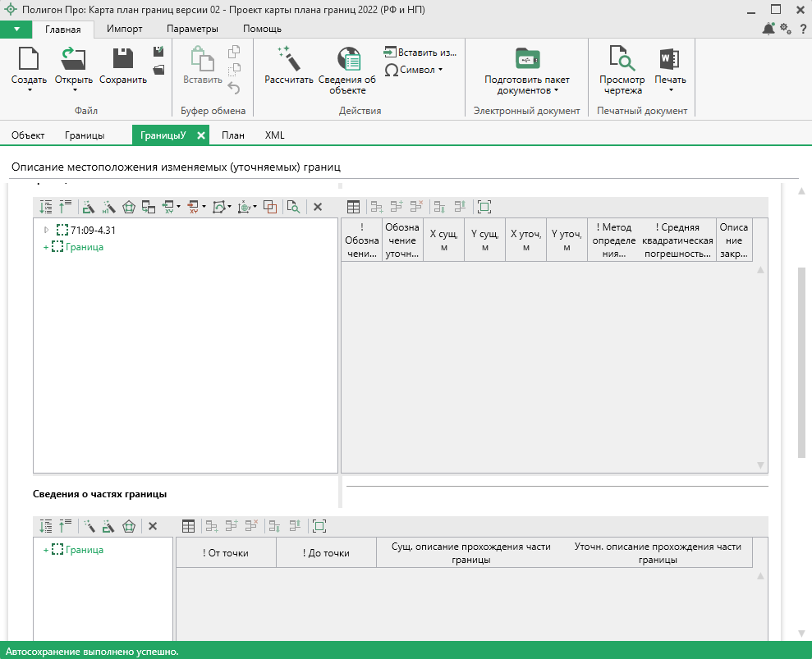Screen dimensions: 812x659
Task: Expand the Создать dropdown arrow
Action: point(30,90)
